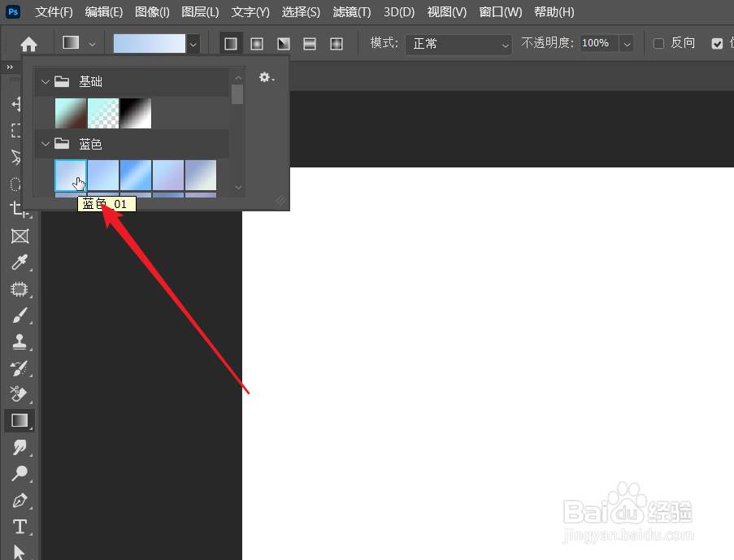Open the 选择(S) menu

pyautogui.click(x=301, y=12)
